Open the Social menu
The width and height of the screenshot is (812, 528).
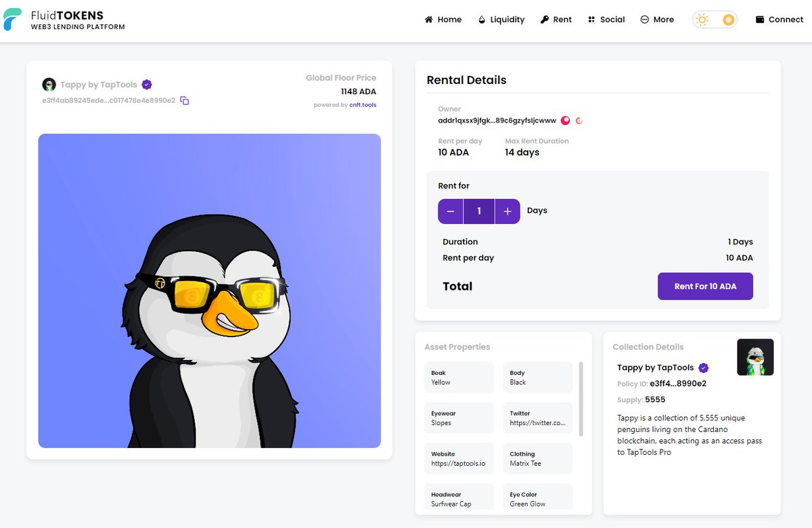606,20
